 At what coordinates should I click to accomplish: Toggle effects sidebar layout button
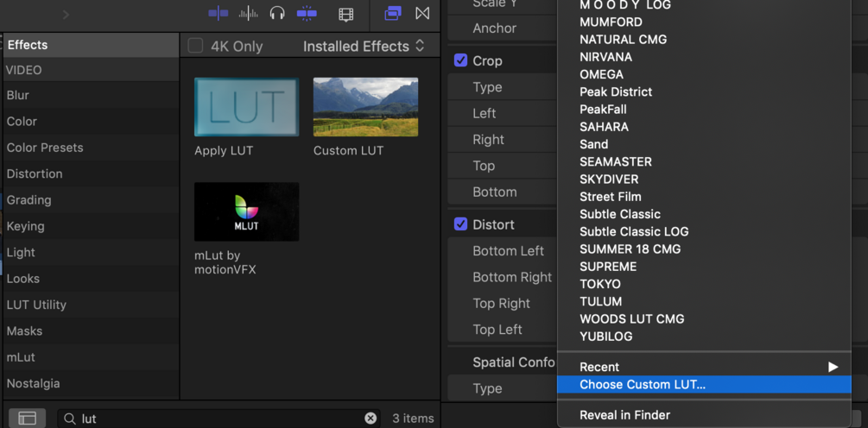click(27, 418)
